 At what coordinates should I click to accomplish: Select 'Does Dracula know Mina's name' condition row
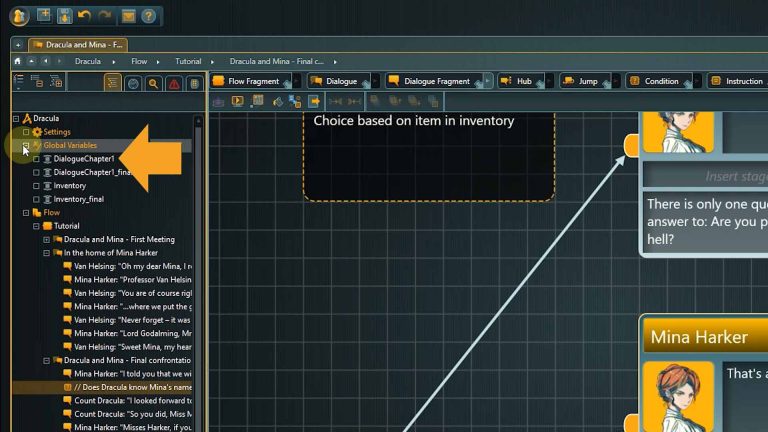point(102,387)
